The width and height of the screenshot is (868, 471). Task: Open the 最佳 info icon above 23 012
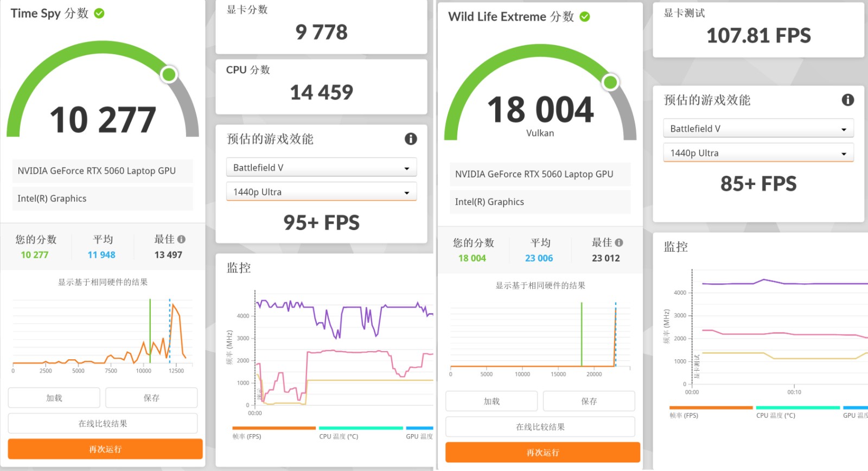(x=619, y=243)
